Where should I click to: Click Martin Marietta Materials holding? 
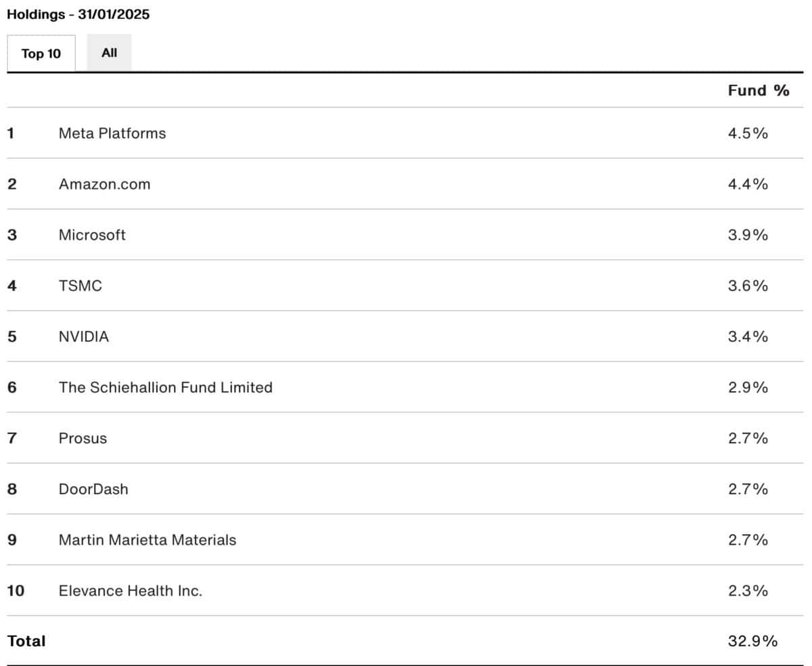pos(148,539)
